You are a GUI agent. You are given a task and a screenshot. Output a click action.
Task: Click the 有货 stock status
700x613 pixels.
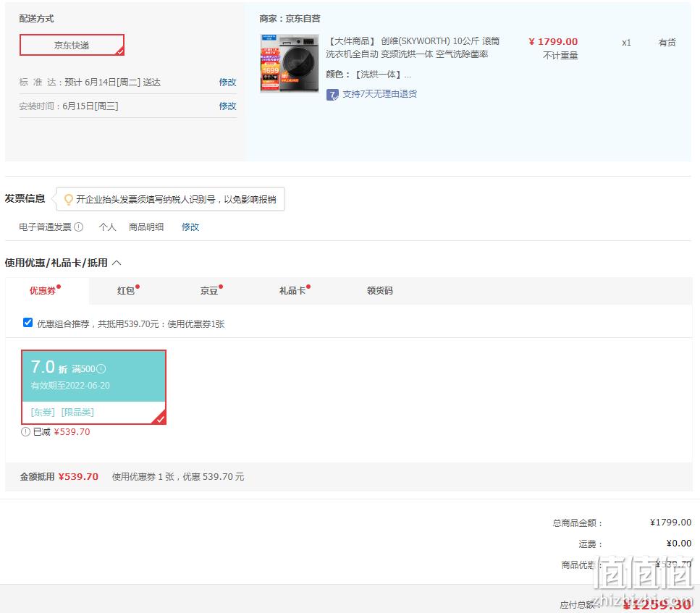(x=667, y=43)
